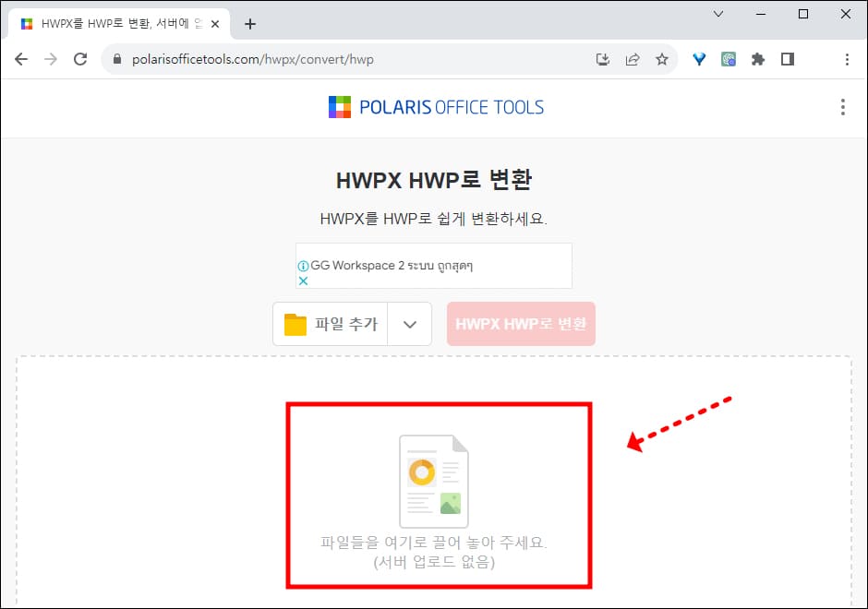
Task: Install the site using the download icon
Action: point(603,58)
